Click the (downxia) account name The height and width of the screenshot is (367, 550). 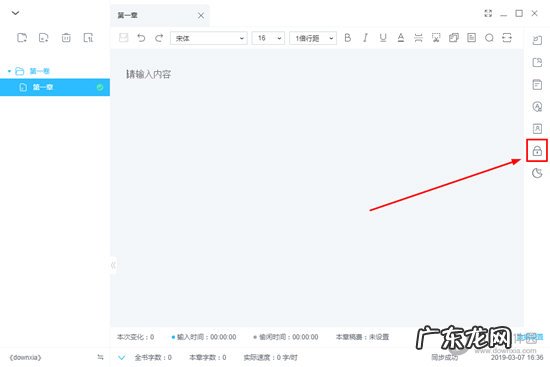[x=25, y=358]
